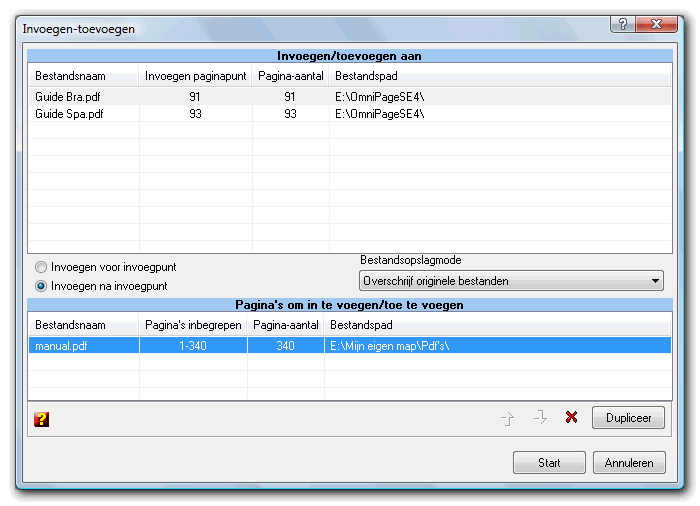Delete entry using the red X icon
Viewport: 700px width, 506px height.
(x=571, y=418)
